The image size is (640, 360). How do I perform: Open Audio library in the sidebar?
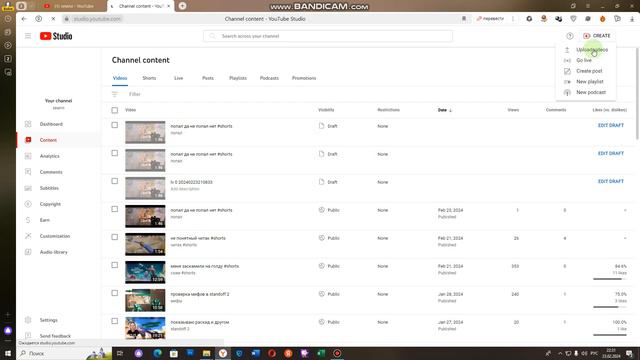[x=53, y=252]
